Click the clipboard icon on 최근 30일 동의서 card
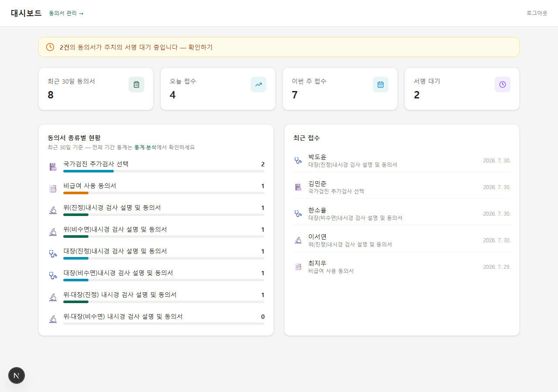Viewport: 558px width, 392px height. pyautogui.click(x=136, y=84)
